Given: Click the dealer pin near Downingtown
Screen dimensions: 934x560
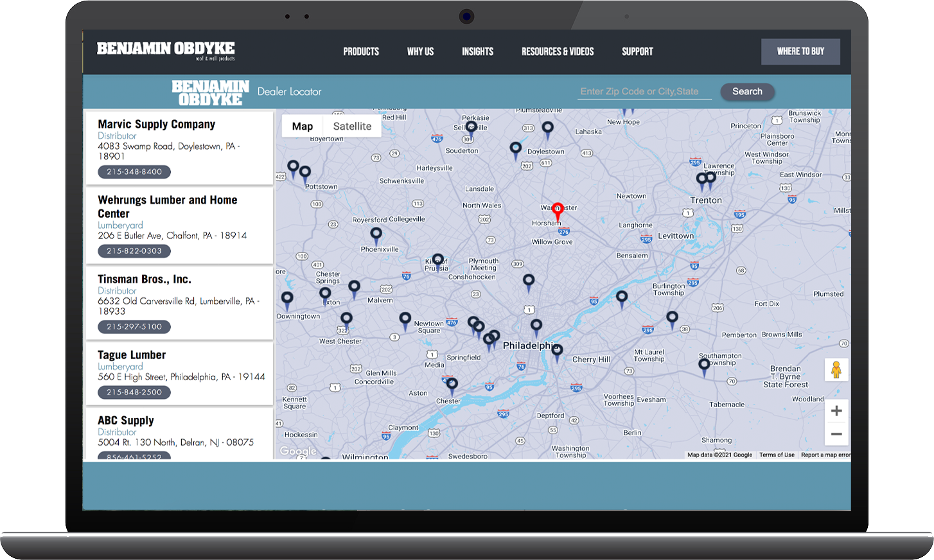Looking at the screenshot, I should coord(287,300).
